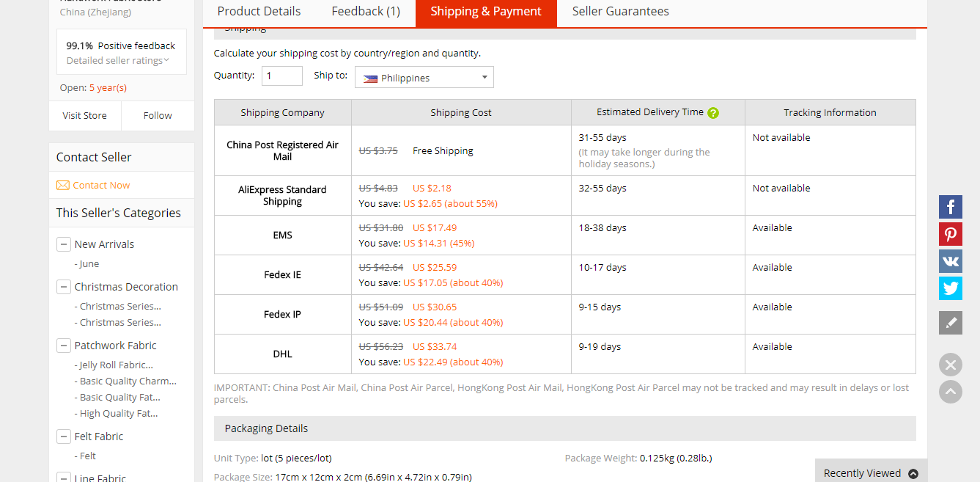Open the Patchwork Fabric category link

115,346
